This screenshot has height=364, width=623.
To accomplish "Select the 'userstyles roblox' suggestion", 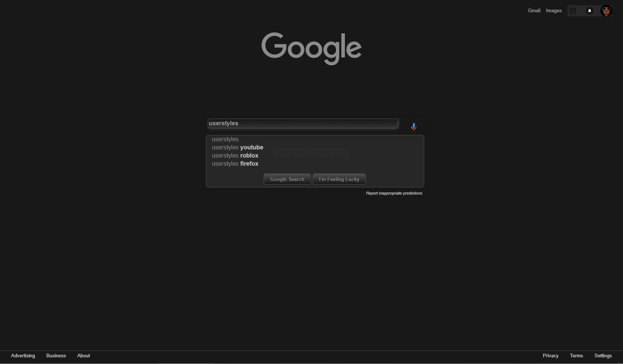I will pyautogui.click(x=315, y=156).
